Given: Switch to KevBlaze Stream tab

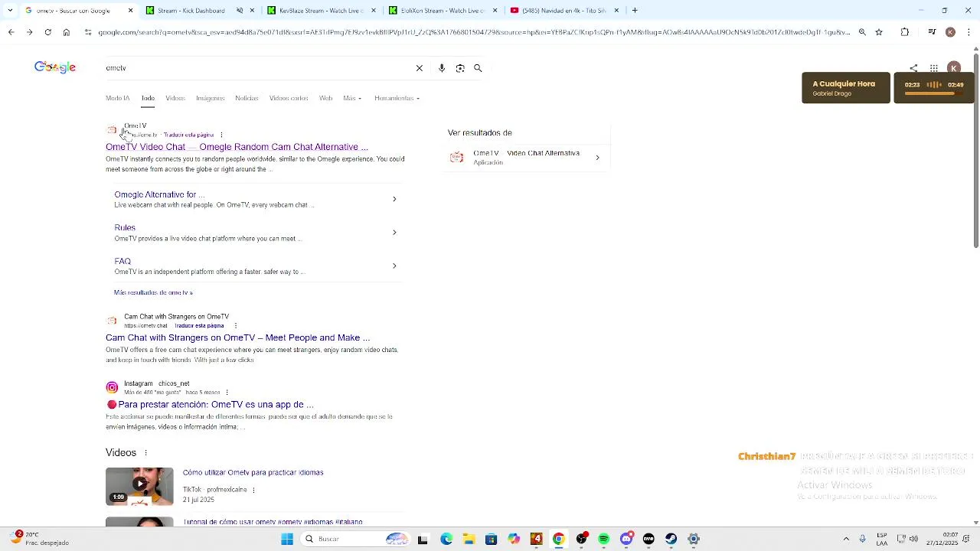Looking at the screenshot, I should (x=322, y=11).
